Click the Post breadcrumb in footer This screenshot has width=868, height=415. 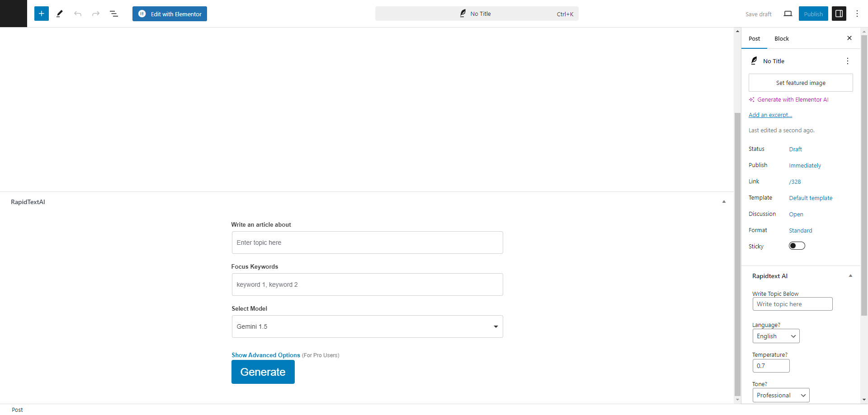pos(17,410)
